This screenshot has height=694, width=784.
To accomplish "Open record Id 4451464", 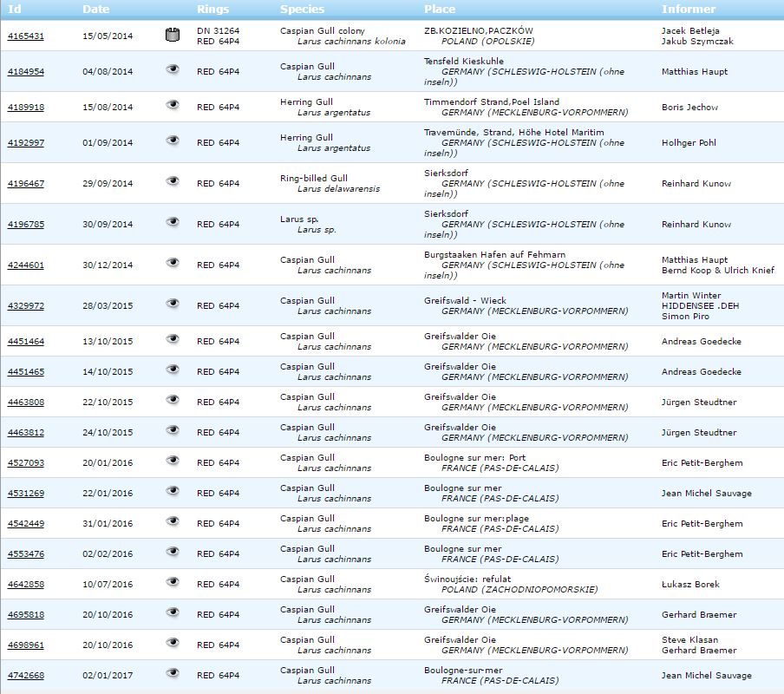I will pos(25,342).
